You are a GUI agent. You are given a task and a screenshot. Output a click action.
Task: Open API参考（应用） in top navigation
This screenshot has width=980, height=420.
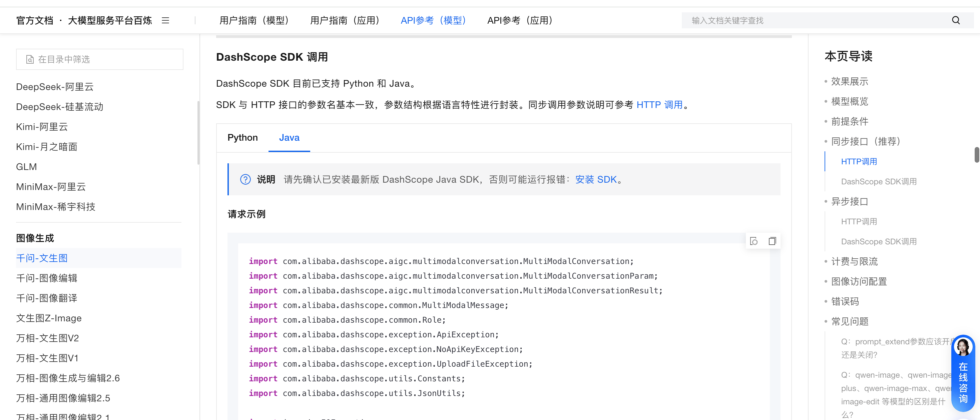[520, 21]
